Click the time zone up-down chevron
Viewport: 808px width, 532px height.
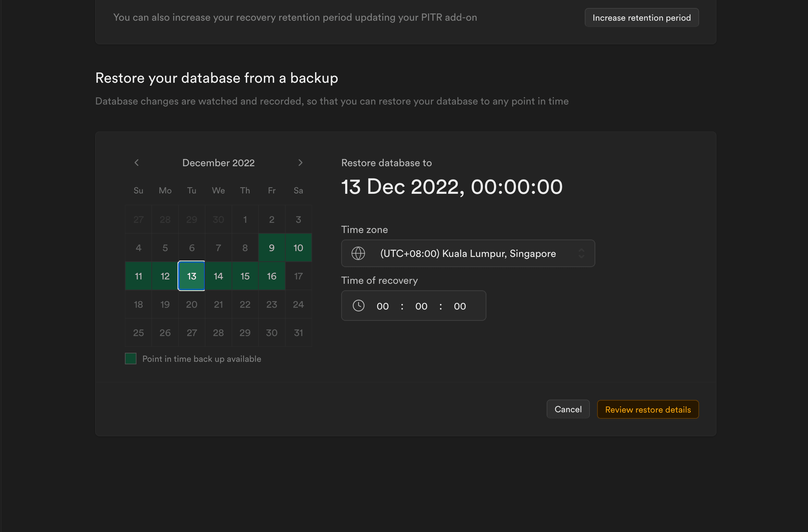581,253
